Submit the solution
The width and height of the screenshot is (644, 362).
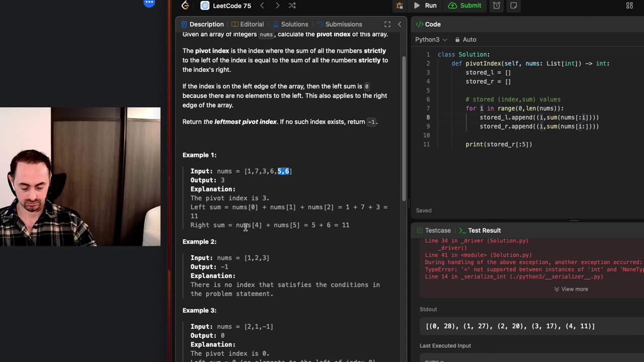465,6
